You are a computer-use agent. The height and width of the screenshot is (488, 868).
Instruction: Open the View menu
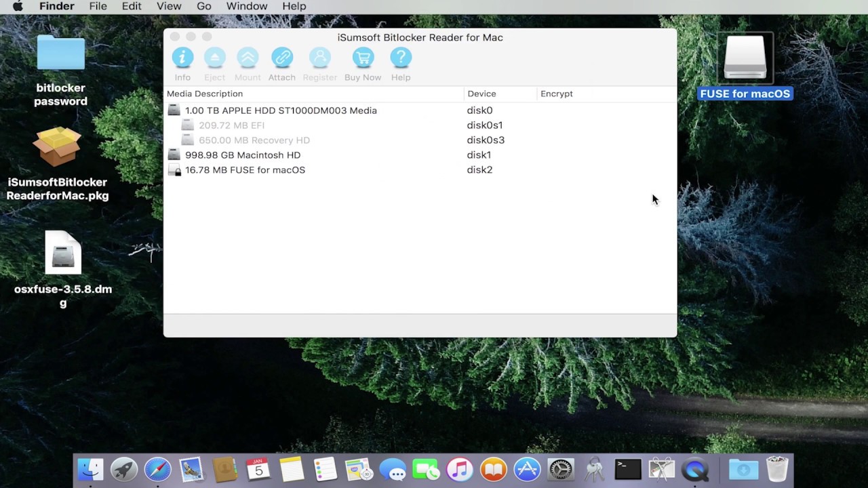point(169,6)
